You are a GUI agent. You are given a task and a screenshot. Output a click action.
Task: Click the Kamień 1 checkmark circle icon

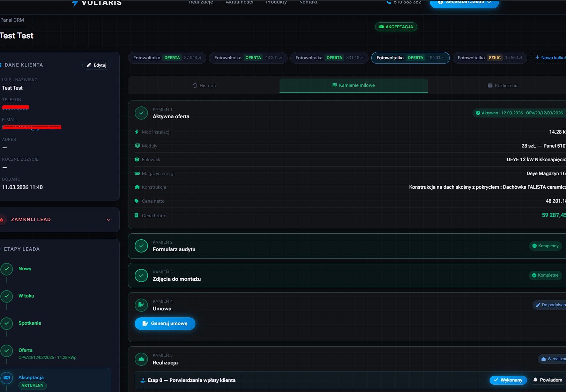(141, 113)
